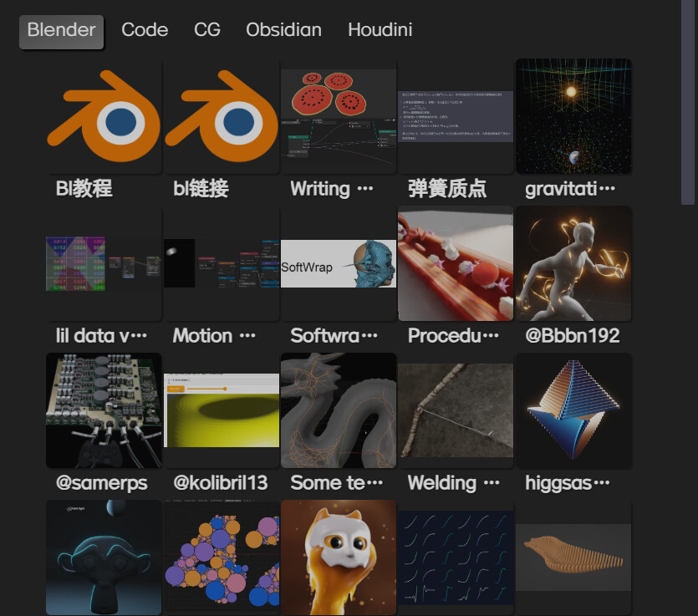698x616 pixels.
Task: Open the SoftWrap thumbnail image
Action: point(339,263)
